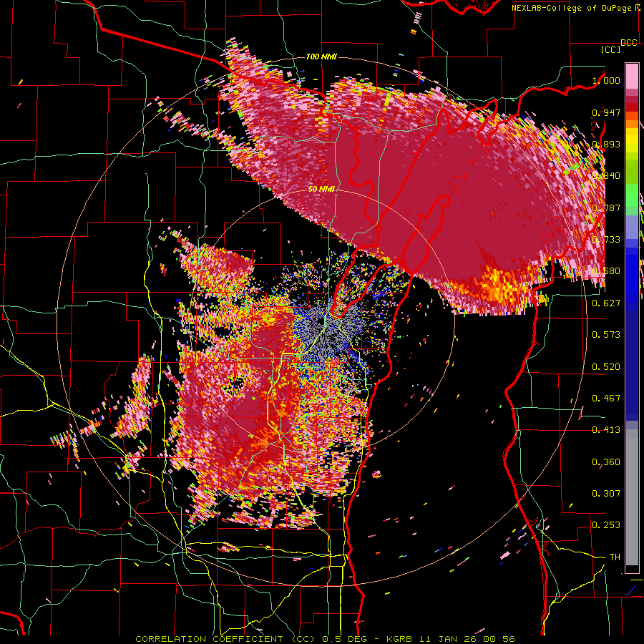Click the 50 NMI range ring label
The height and width of the screenshot is (644, 644).
(x=321, y=190)
